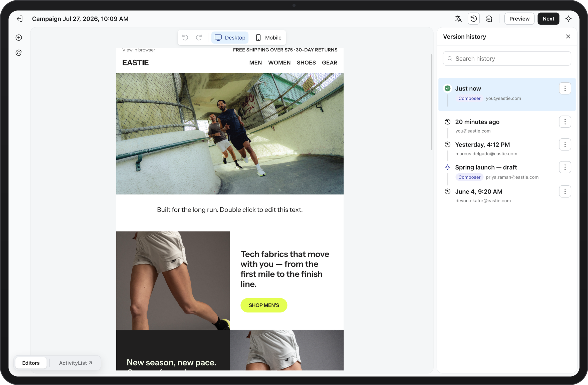Click the undo arrow
The width and height of the screenshot is (588, 385).
185,37
